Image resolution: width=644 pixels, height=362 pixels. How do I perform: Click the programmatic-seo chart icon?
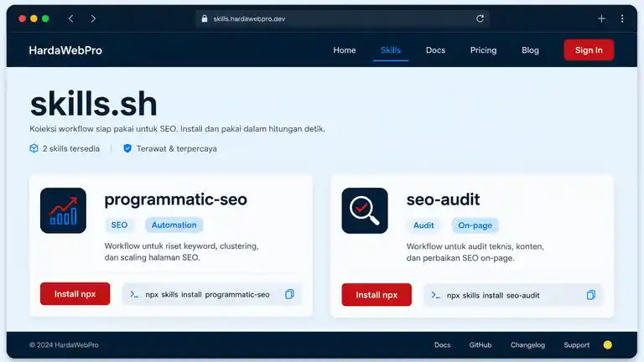[x=63, y=210]
